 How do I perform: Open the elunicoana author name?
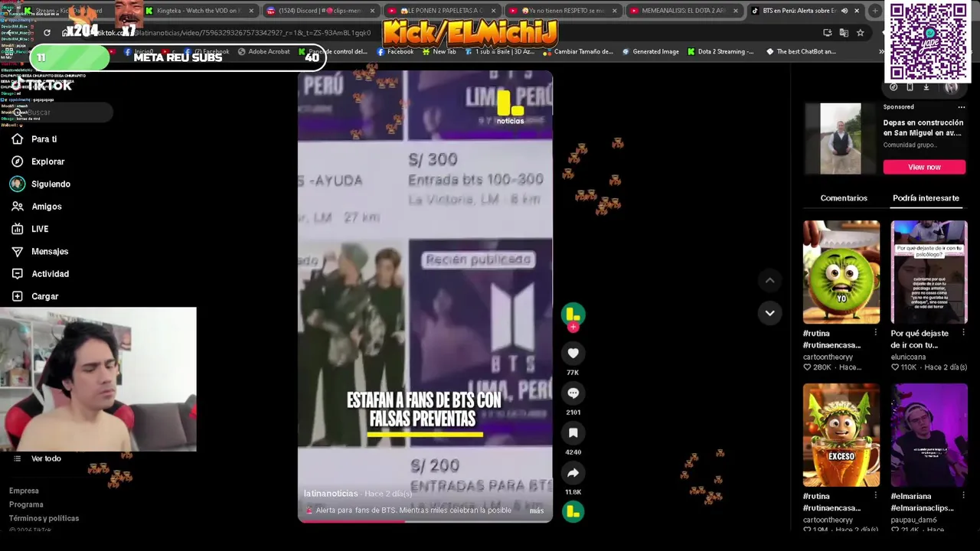point(908,357)
